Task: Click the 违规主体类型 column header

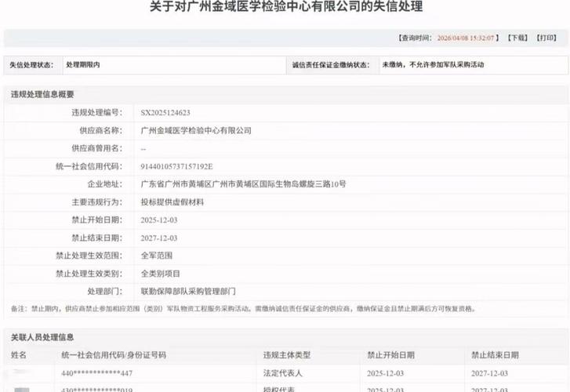Action: [287, 355]
